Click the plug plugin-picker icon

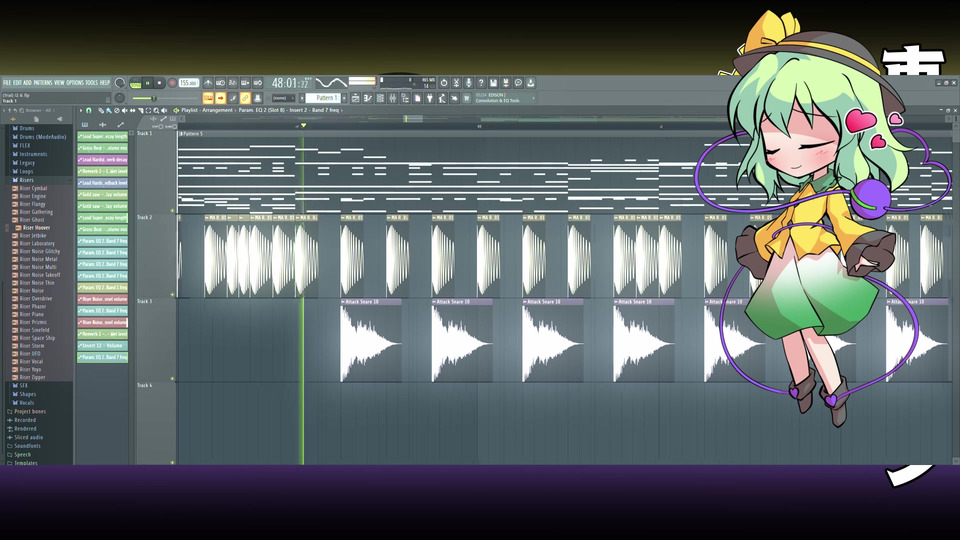coord(430,98)
